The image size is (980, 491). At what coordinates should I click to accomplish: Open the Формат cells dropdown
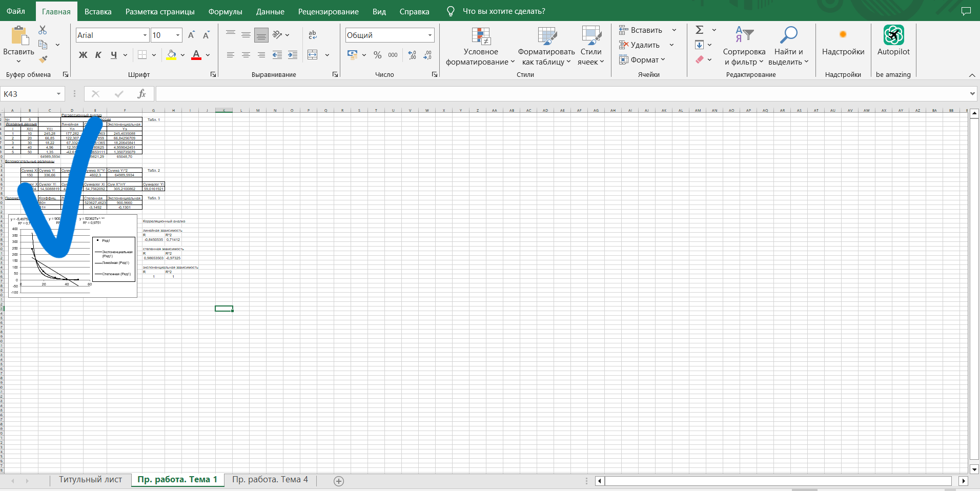tap(642, 60)
